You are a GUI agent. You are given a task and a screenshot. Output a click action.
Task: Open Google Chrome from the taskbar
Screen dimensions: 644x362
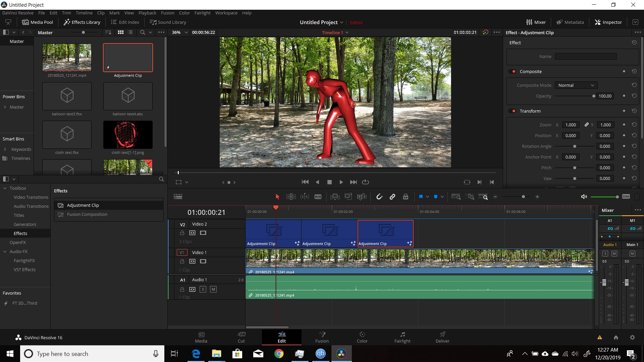tap(279, 354)
